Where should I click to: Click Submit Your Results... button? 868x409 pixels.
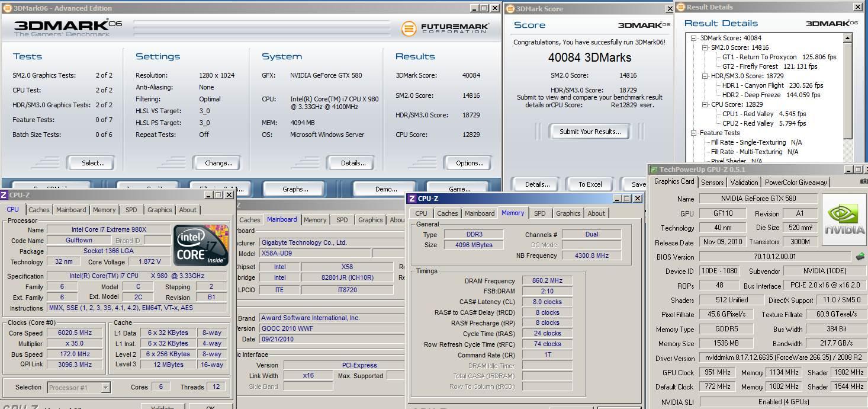click(x=590, y=132)
